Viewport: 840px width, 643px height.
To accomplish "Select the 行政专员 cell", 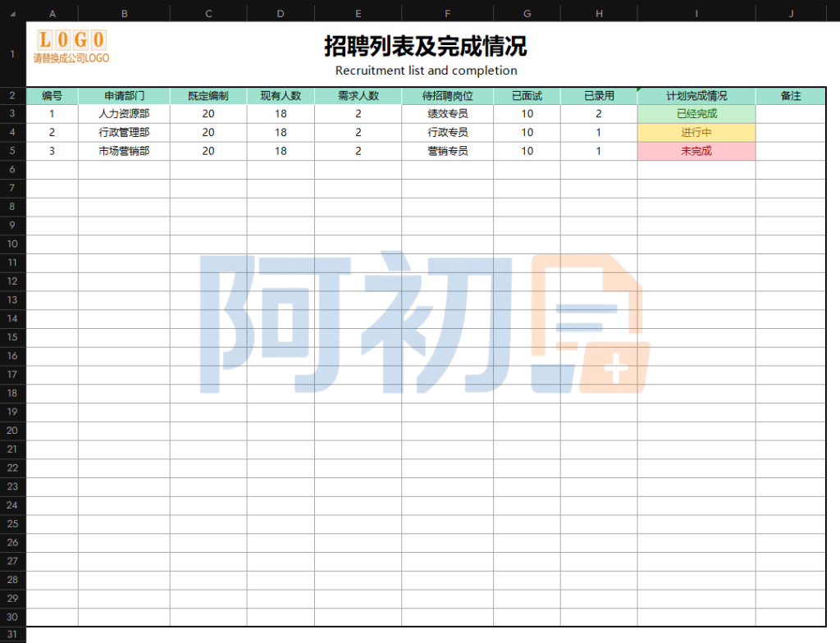I will [x=447, y=133].
